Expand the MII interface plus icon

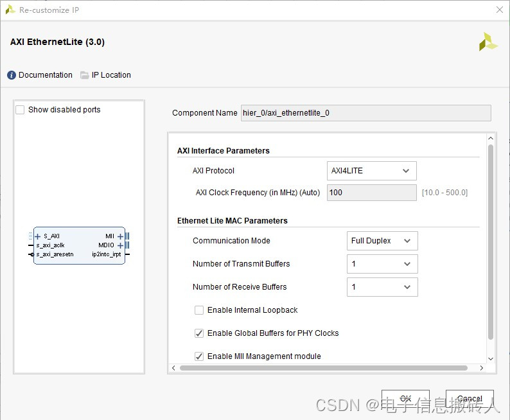click(120, 236)
